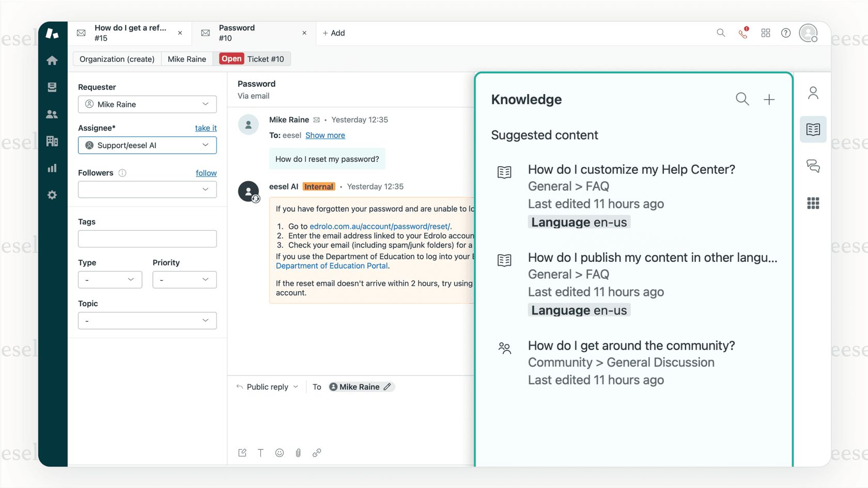Select the Customers icon in the sidebar
The height and width of the screenshot is (488, 868).
[52, 114]
